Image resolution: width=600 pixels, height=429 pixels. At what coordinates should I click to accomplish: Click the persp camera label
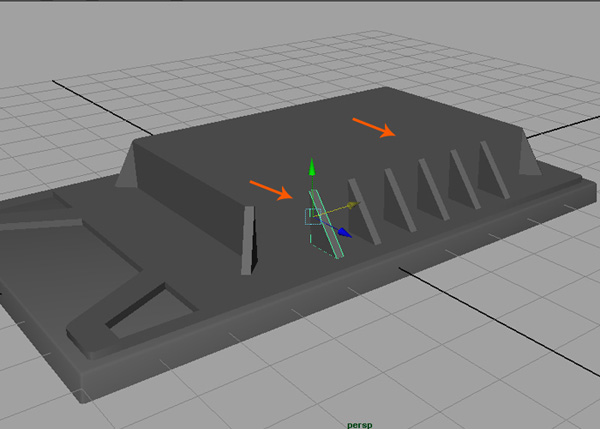tap(360, 424)
